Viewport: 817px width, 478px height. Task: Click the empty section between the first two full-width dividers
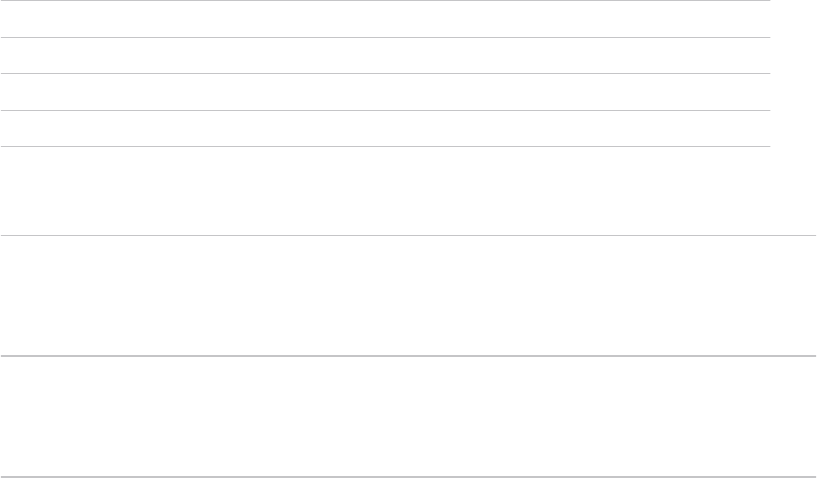(408, 295)
